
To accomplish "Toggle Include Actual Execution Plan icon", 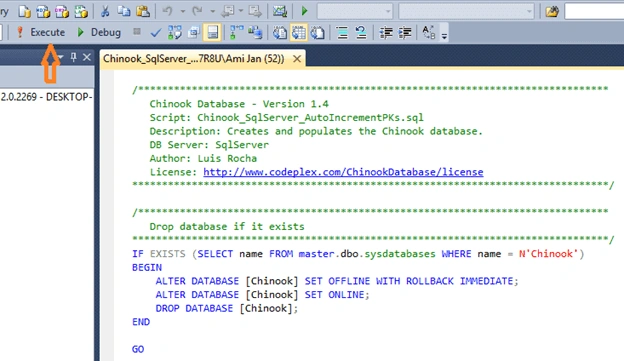I will [236, 33].
